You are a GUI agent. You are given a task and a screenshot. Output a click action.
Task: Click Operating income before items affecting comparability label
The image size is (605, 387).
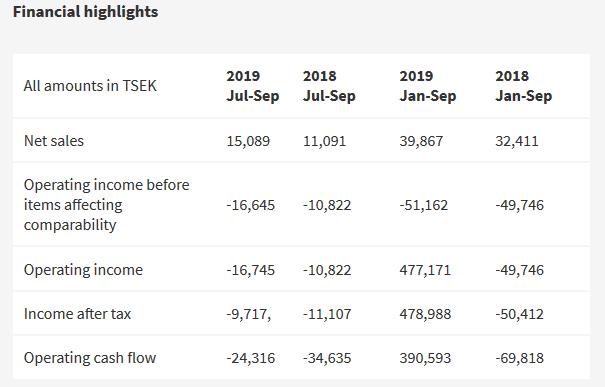point(106,205)
